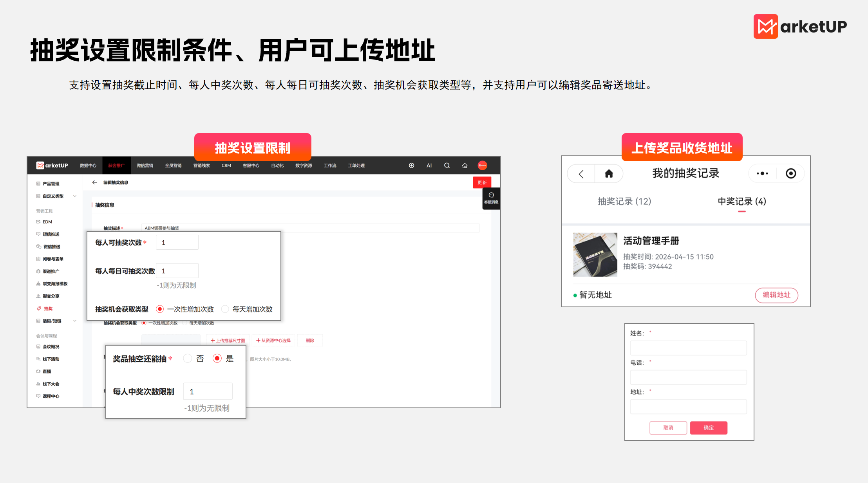Image resolution: width=868 pixels, height=483 pixels.
Task: 切换到中奖记录 (4) 标签页
Action: (741, 202)
